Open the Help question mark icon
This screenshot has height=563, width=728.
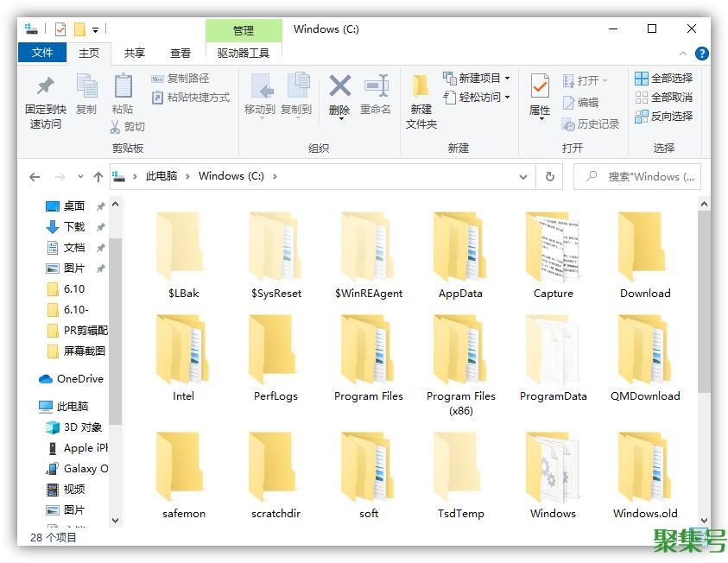701,54
